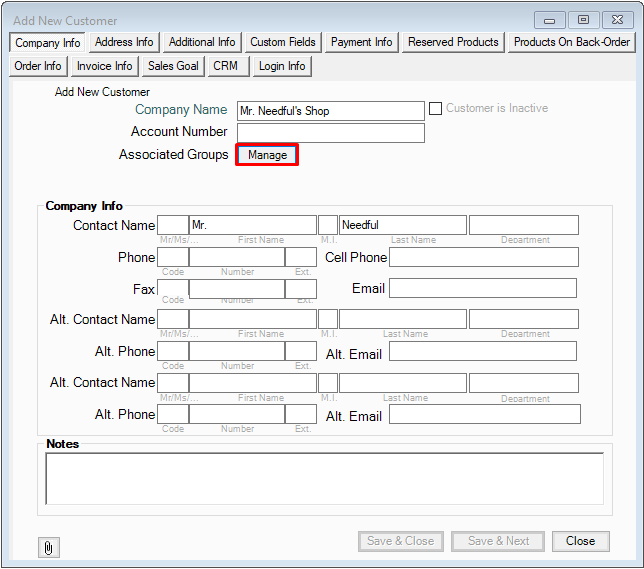The height and width of the screenshot is (569, 644).
Task: Focus the Account Number input field
Action: tap(330, 133)
